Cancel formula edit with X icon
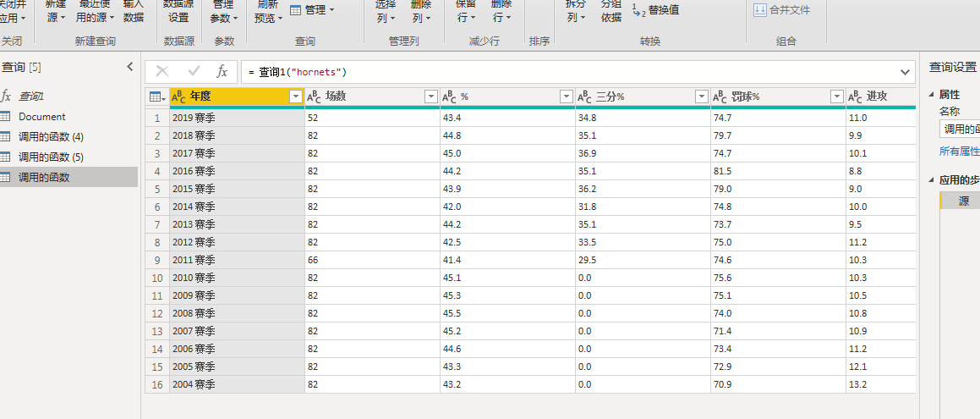This screenshot has width=980, height=419. [162, 72]
